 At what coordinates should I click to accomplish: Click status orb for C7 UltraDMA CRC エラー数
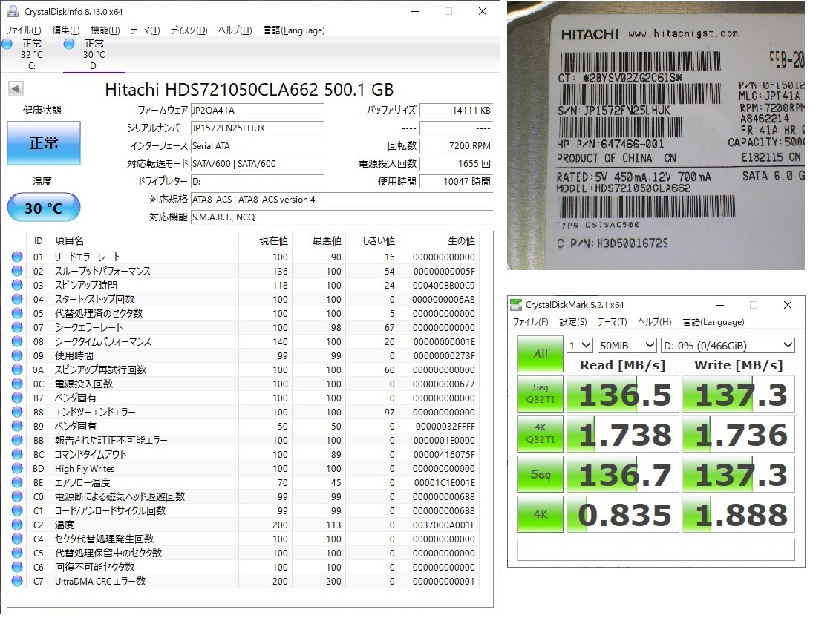(17, 581)
